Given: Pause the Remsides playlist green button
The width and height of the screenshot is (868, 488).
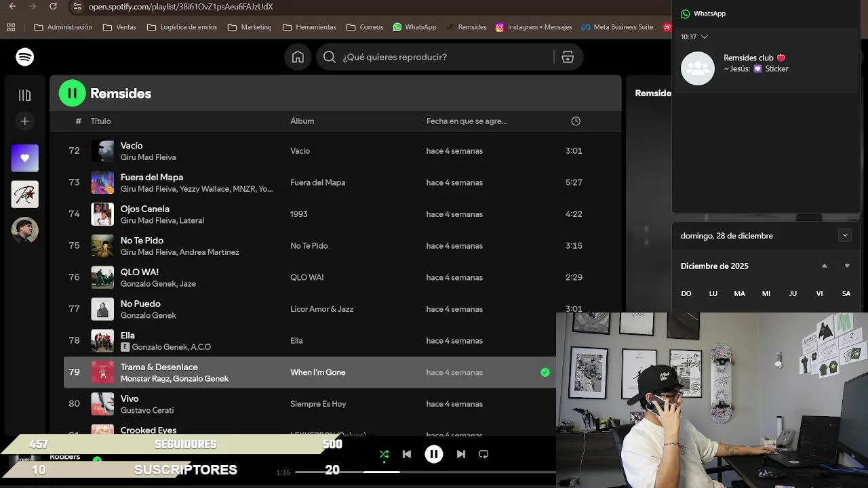Looking at the screenshot, I should pos(73,94).
